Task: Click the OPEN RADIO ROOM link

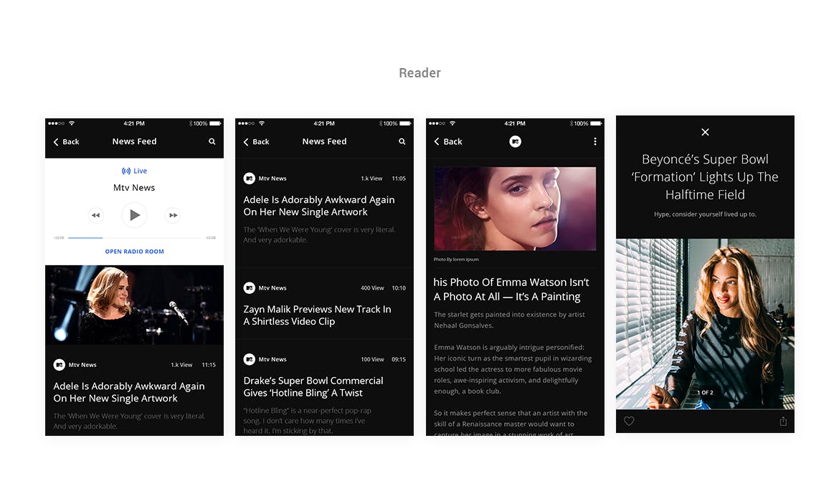Action: tap(134, 252)
